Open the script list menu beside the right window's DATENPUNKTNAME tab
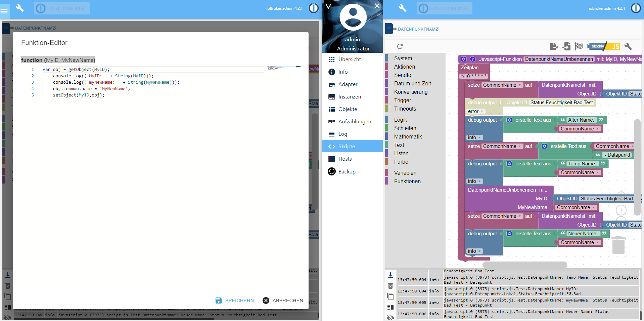 (x=389, y=29)
